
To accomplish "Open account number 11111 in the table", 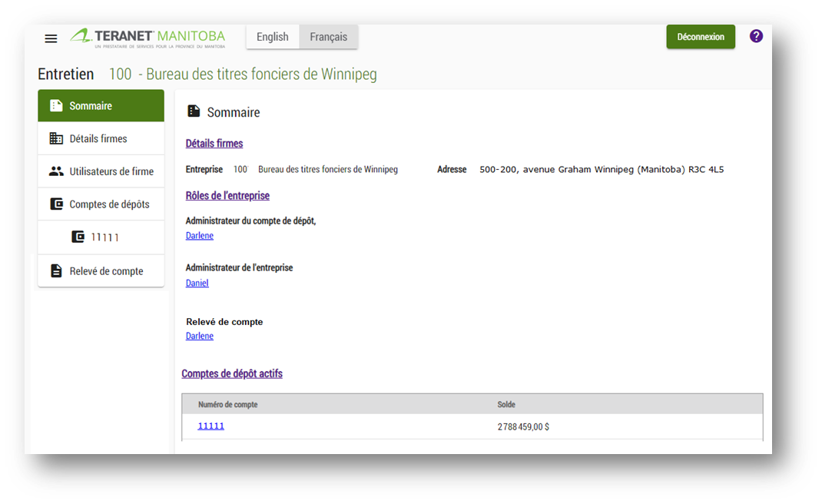I will tap(211, 426).
